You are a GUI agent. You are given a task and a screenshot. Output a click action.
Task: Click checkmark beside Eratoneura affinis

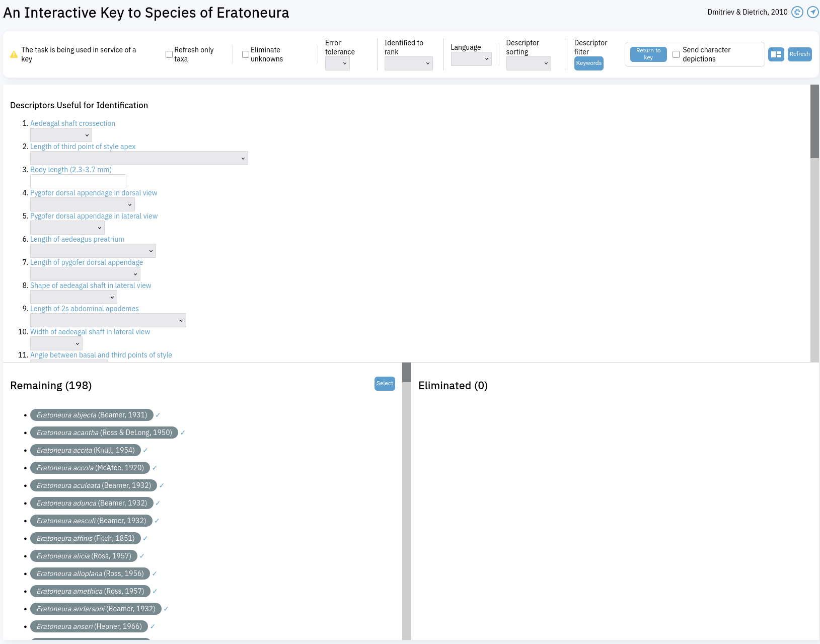click(x=145, y=538)
